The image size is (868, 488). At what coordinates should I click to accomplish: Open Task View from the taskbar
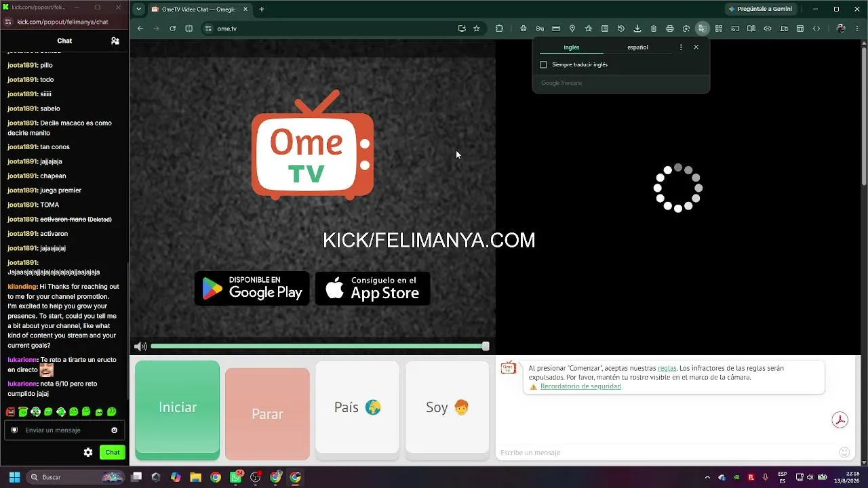pyautogui.click(x=136, y=477)
